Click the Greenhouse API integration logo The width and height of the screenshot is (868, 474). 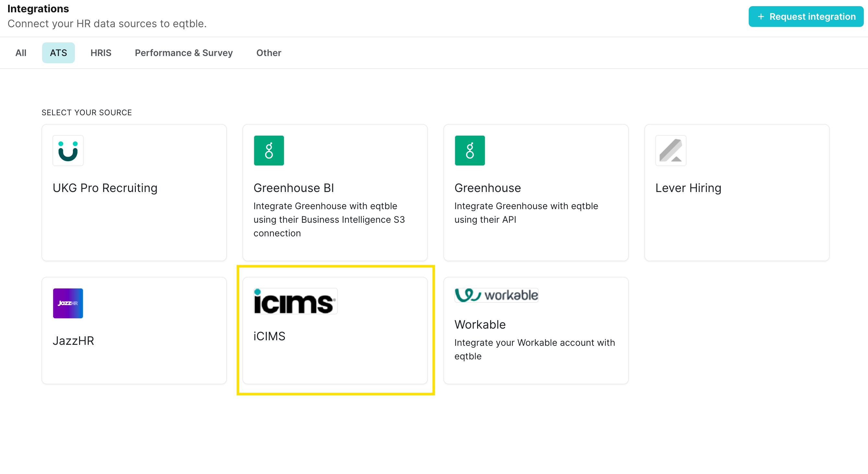[x=469, y=151]
